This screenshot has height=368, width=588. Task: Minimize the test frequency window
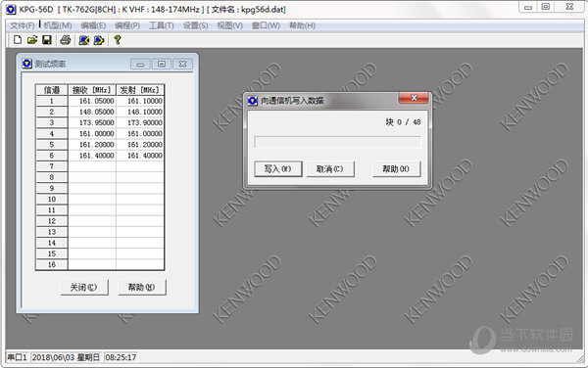tap(140, 64)
